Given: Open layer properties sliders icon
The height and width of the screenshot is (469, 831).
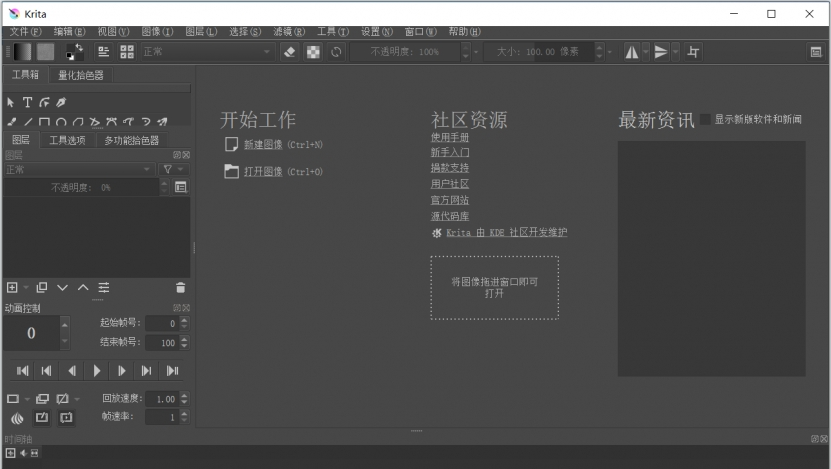Looking at the screenshot, I should coord(104,287).
